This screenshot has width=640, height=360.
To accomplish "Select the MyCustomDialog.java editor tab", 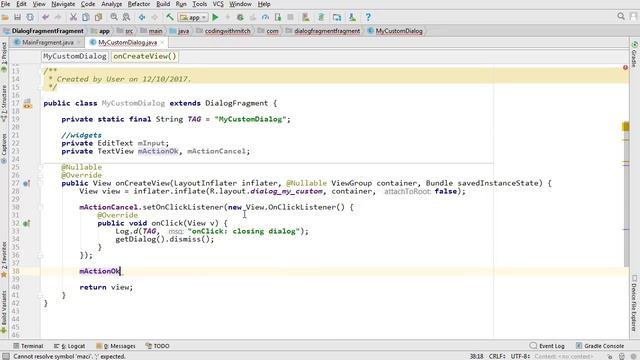I will (x=127, y=42).
